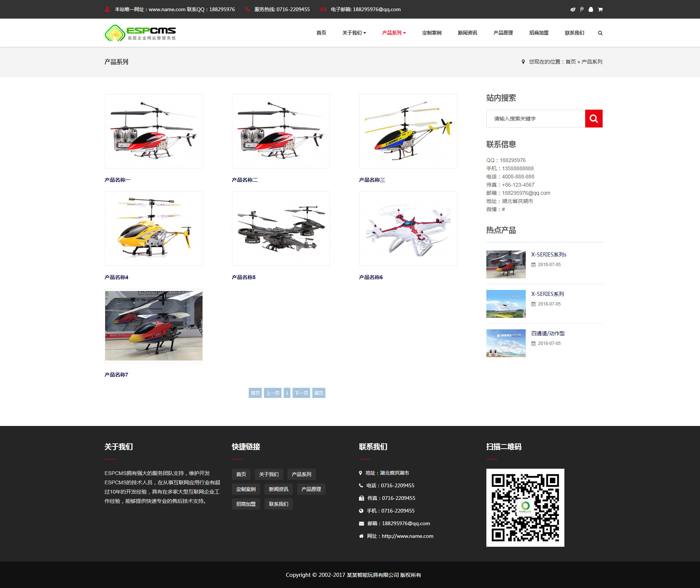Open the QQ penguin icon

point(591,10)
